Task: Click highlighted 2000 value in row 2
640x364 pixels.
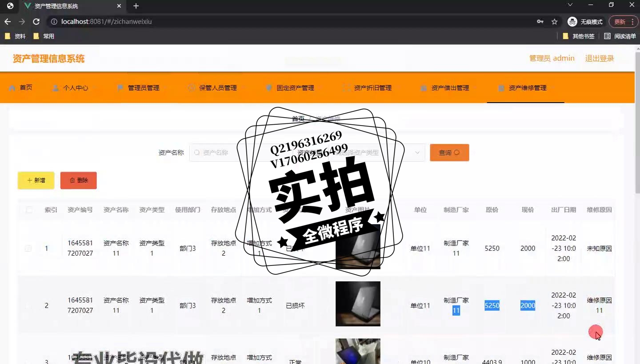Action: point(528,305)
